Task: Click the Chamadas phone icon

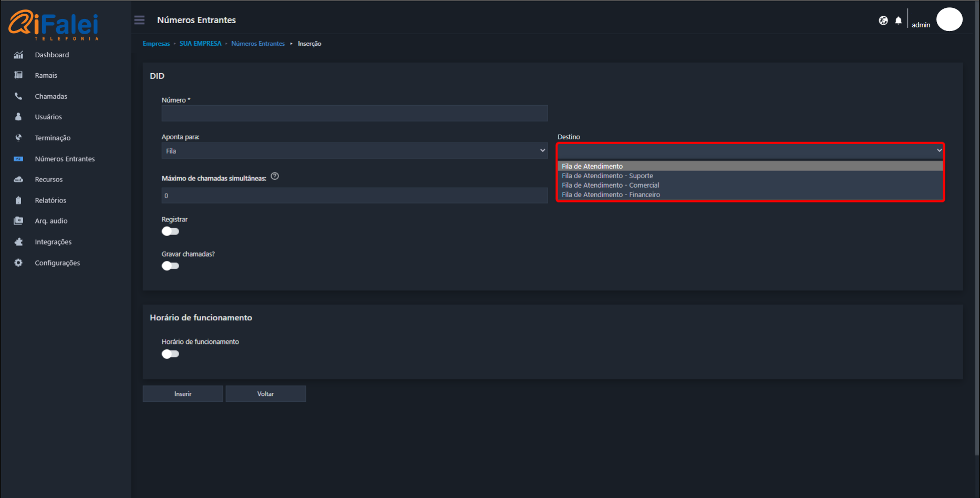Action: [18, 96]
